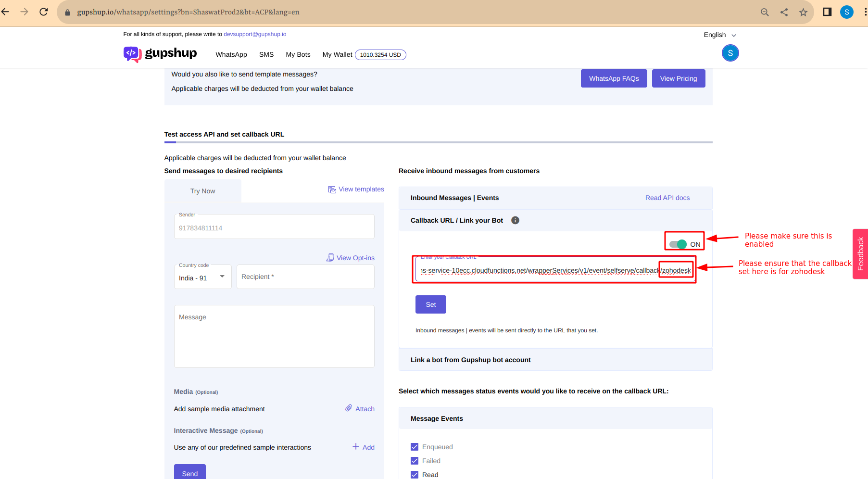The width and height of the screenshot is (868, 479).
Task: Open the My Bots menu
Action: point(298,55)
